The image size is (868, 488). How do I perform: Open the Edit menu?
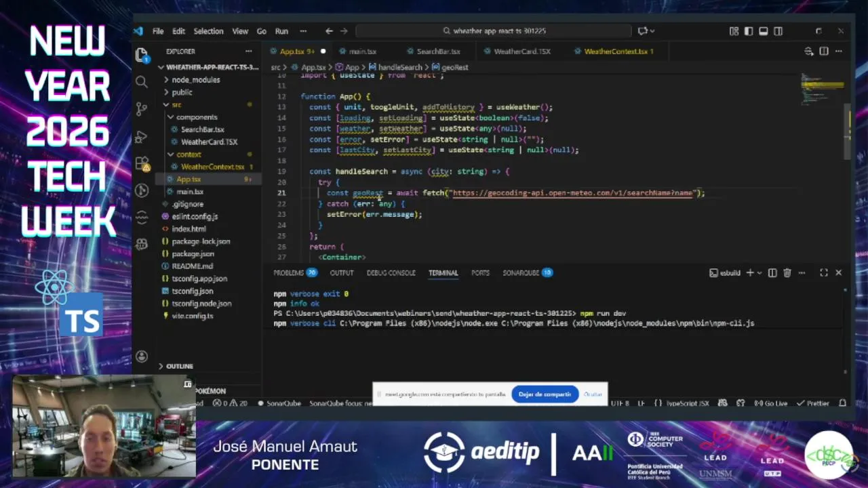(178, 31)
